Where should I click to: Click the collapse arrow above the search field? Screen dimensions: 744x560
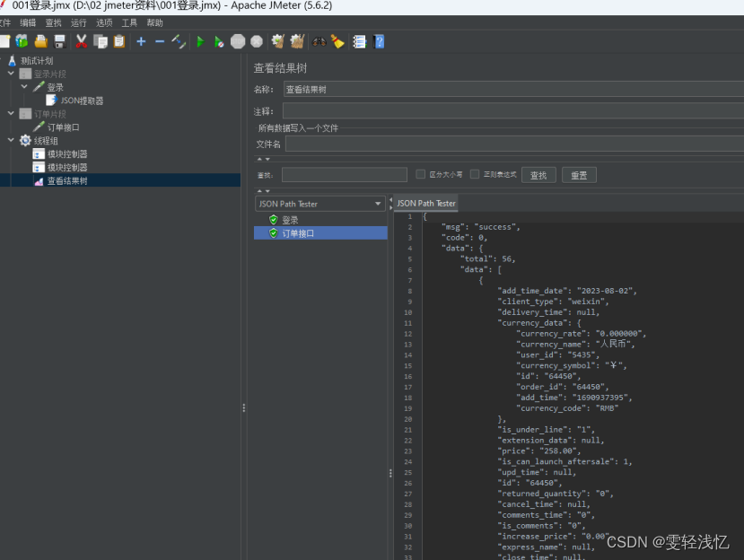pos(259,159)
